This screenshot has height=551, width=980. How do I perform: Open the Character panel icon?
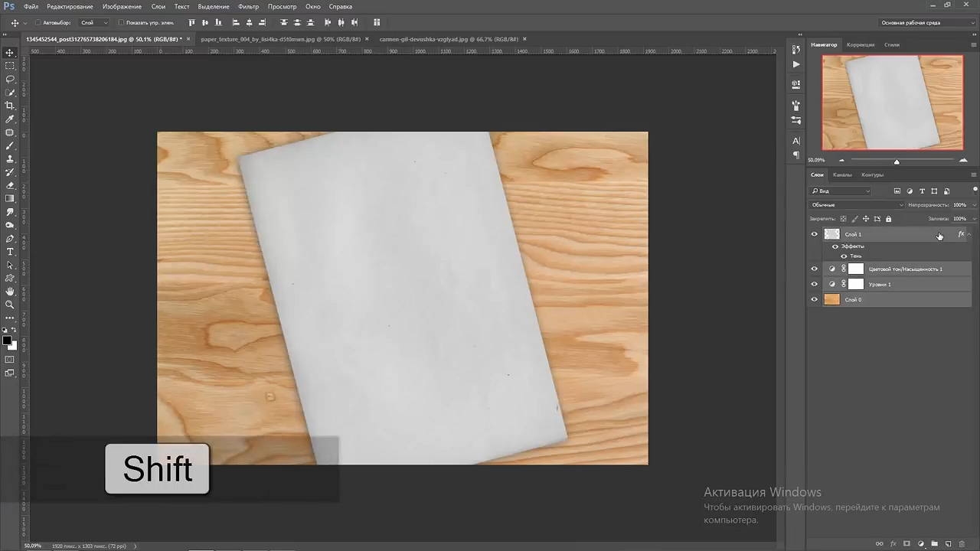[x=796, y=141]
